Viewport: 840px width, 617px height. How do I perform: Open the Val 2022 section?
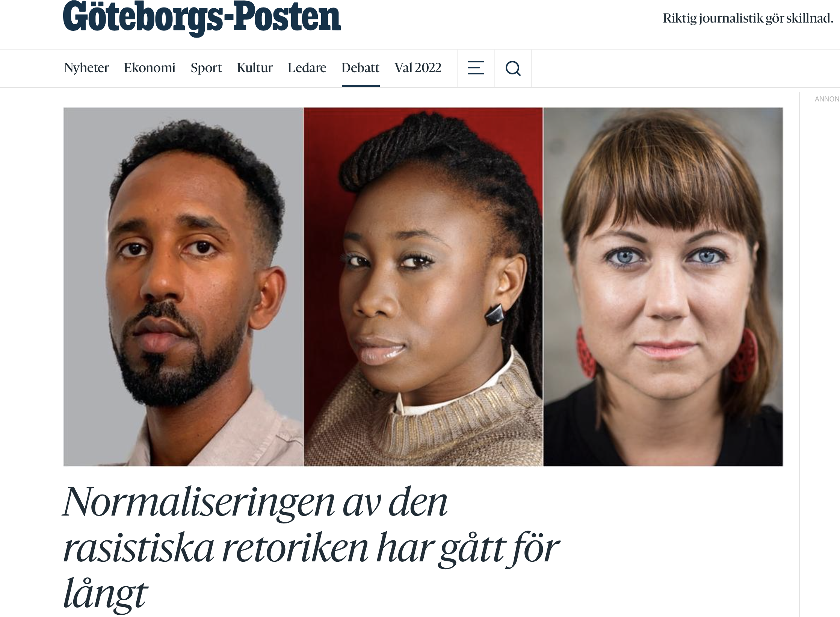[x=418, y=68]
